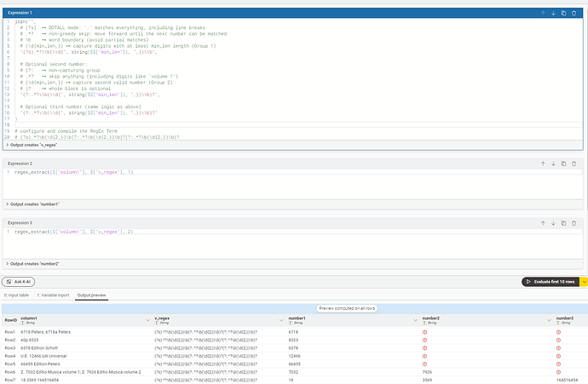The height and width of the screenshot is (384, 588).
Task: Move Expression 2 up
Action: [543, 163]
